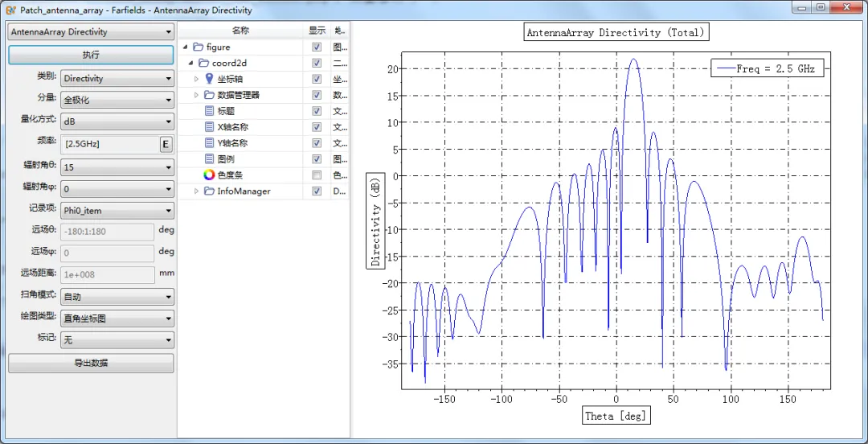The width and height of the screenshot is (868, 444).
Task: Click the 远场距离 field 1e+008
Action: point(108,275)
